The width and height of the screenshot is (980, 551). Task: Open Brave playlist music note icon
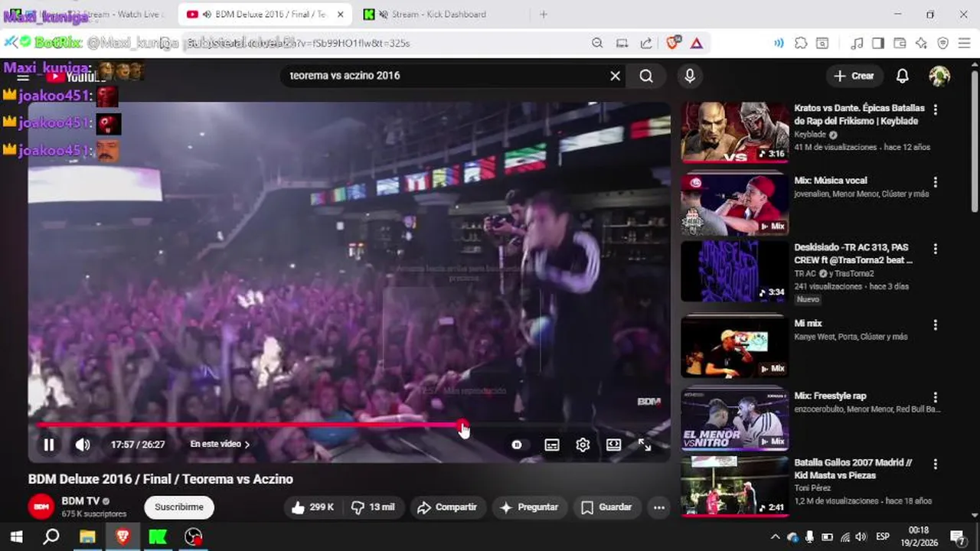pos(857,43)
